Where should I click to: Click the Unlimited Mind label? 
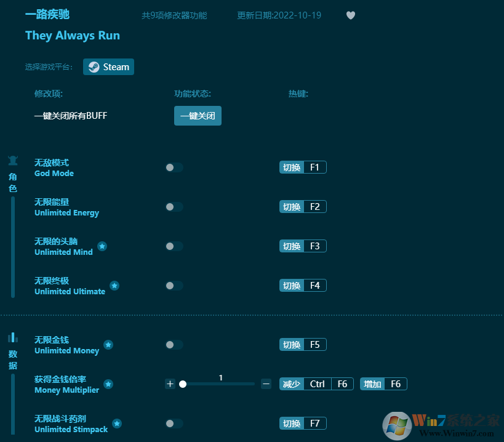point(63,252)
